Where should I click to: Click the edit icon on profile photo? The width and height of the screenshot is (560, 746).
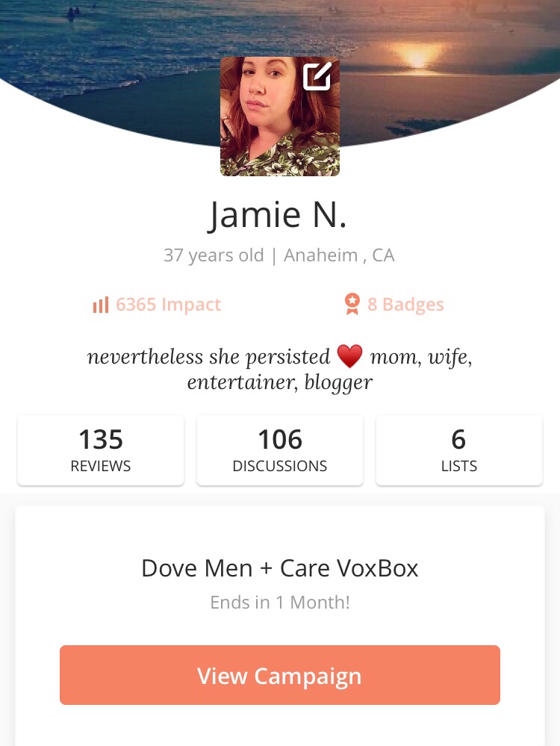pos(317,76)
